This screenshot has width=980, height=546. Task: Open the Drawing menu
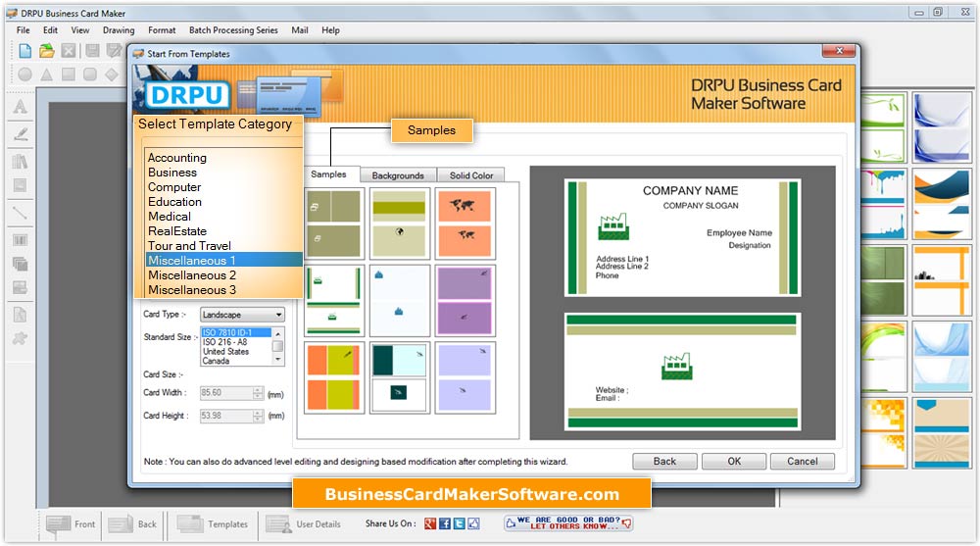pyautogui.click(x=119, y=30)
